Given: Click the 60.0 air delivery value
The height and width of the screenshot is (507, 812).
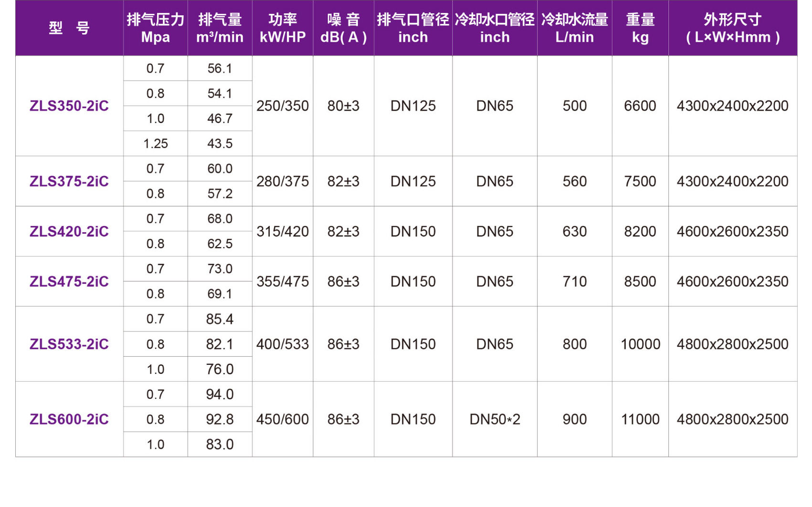Looking at the screenshot, I should tap(220, 169).
